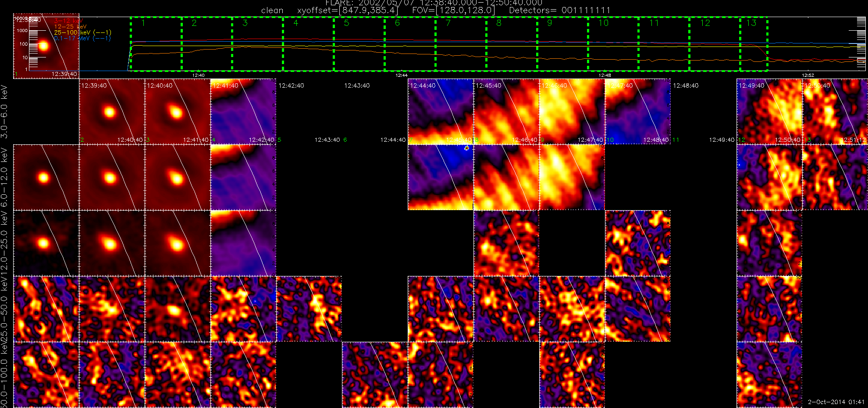Click the '12:42:40' label of the empty frame
Screen dimensions: 868x408
[x=291, y=86]
